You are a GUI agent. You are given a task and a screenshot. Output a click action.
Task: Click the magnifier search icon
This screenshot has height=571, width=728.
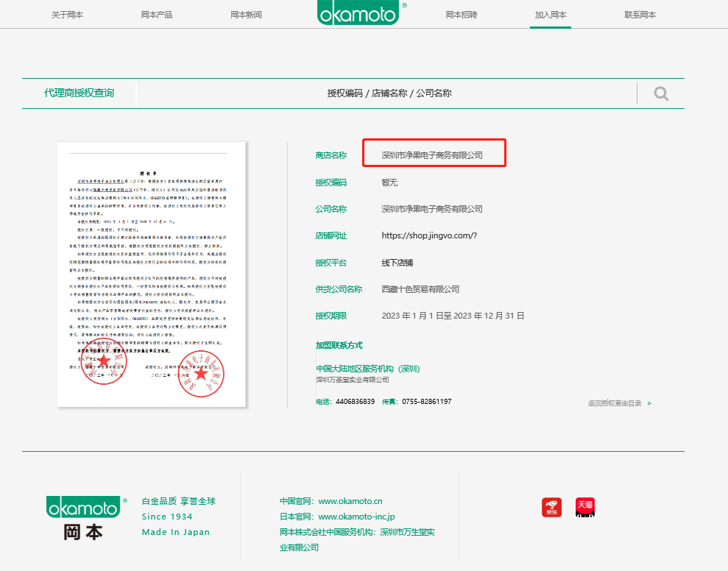point(661,93)
